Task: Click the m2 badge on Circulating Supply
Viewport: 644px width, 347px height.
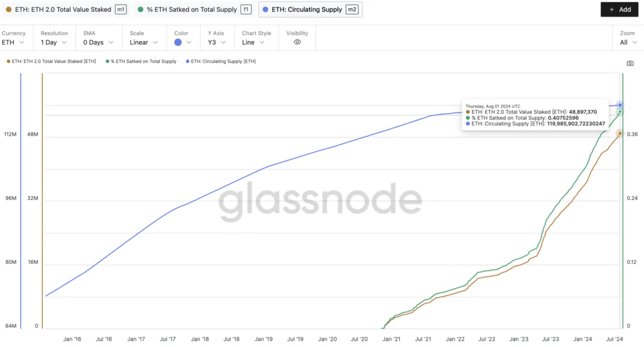Action: pyautogui.click(x=352, y=9)
